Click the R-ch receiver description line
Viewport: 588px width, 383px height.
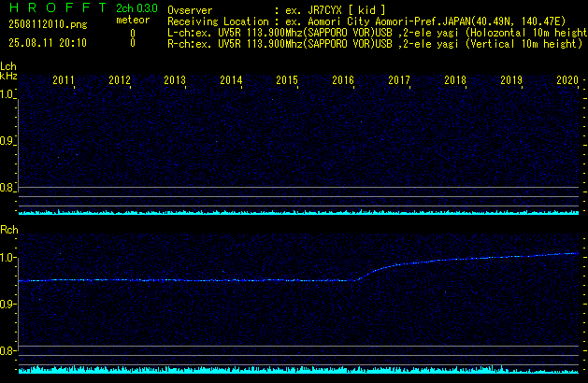[x=375, y=44]
